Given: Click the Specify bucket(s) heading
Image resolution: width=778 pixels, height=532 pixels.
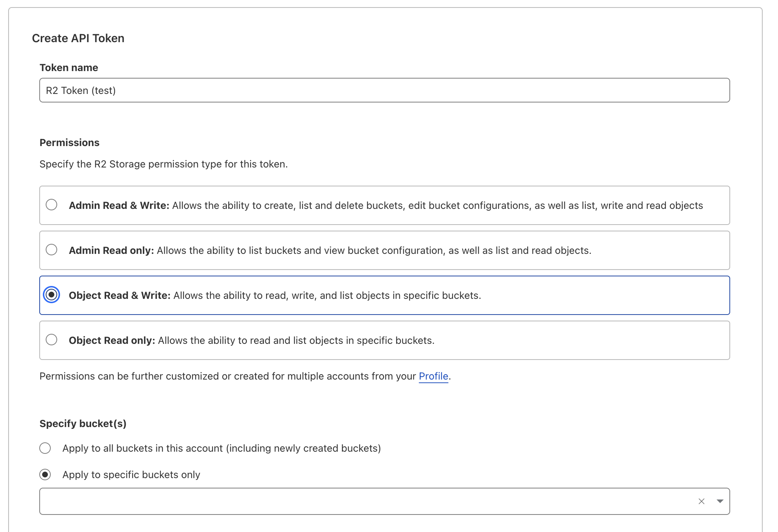Looking at the screenshot, I should tap(83, 423).
